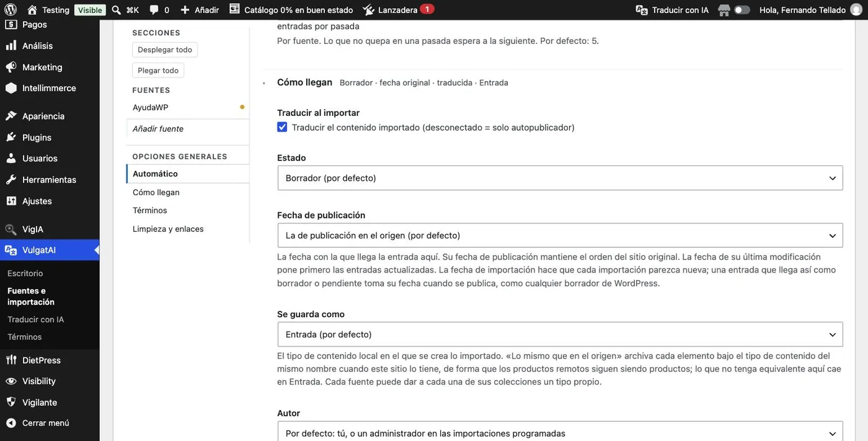Viewport: 868px width, 441px height.
Task: Click the Cómo llegan section heading
Action: tap(304, 82)
